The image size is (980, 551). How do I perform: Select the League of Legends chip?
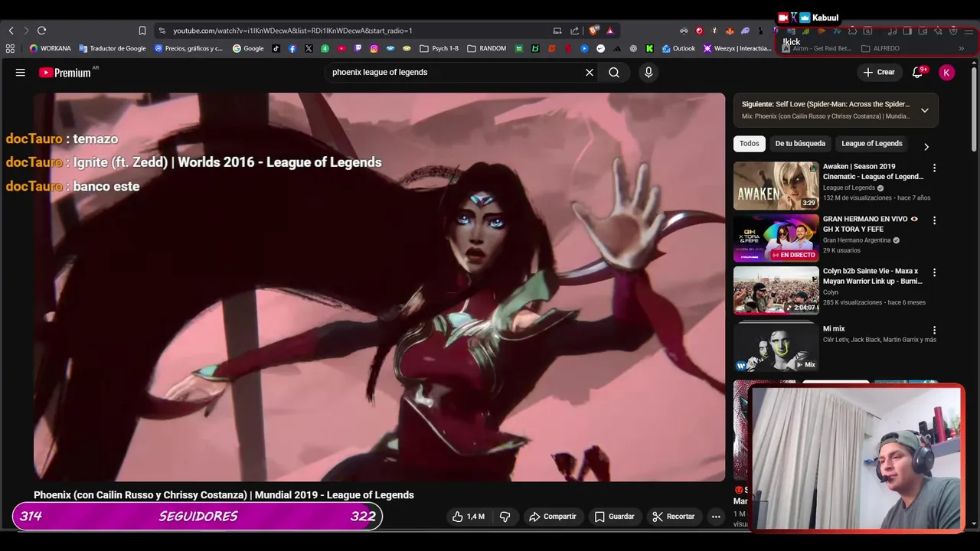[871, 143]
